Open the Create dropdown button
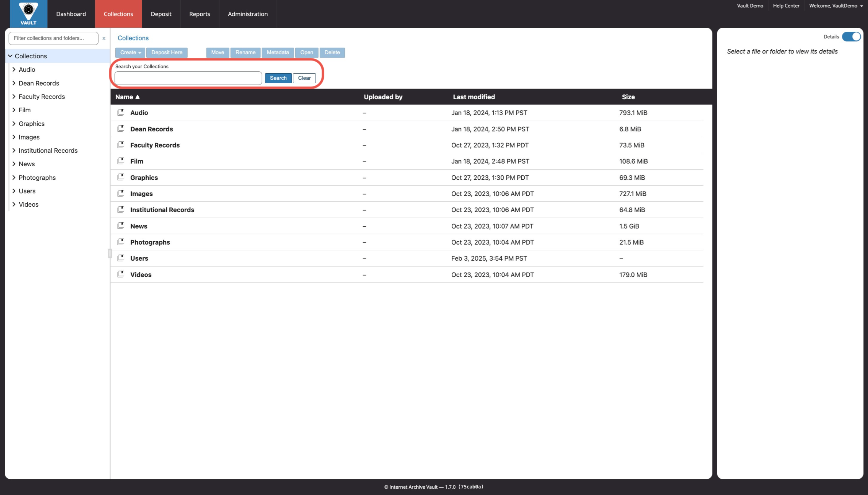 130,52
